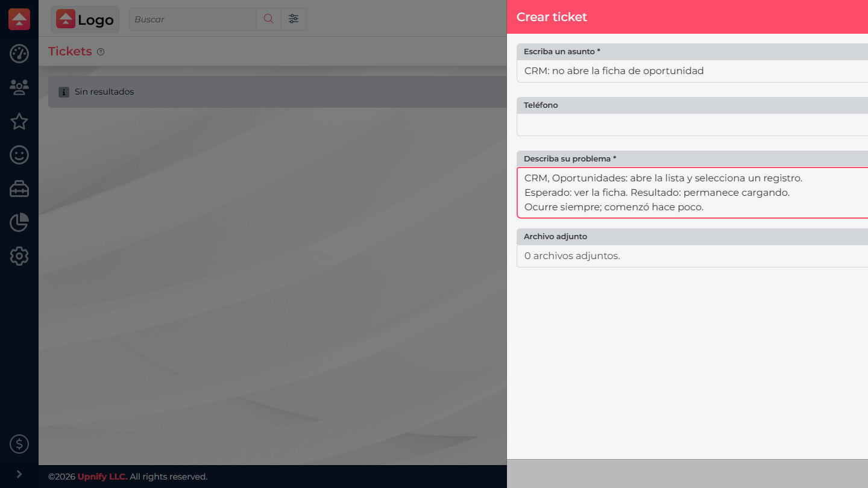
Task: Click the magnifier search button
Action: pyautogui.click(x=269, y=19)
